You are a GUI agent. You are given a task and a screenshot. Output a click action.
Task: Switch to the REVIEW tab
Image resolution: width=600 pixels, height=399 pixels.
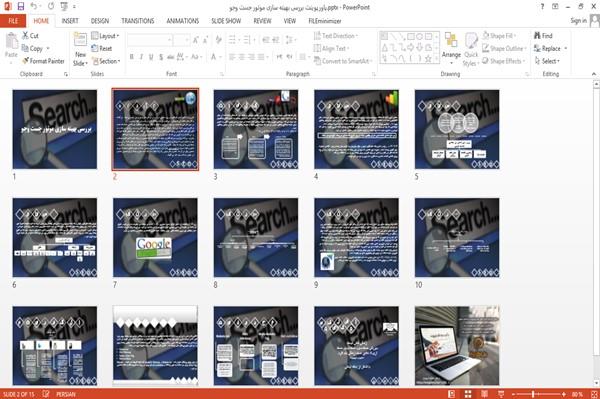(262, 21)
